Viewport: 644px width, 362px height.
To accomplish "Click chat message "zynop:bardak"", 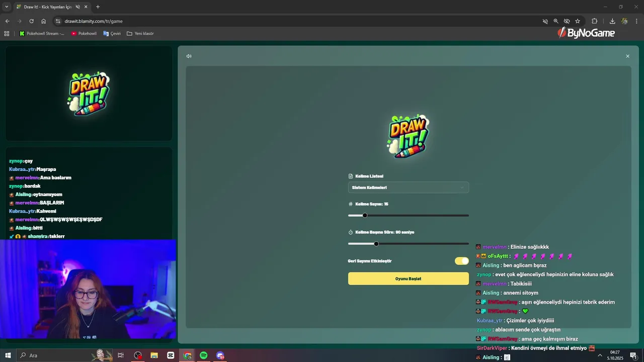I will coord(25,186).
